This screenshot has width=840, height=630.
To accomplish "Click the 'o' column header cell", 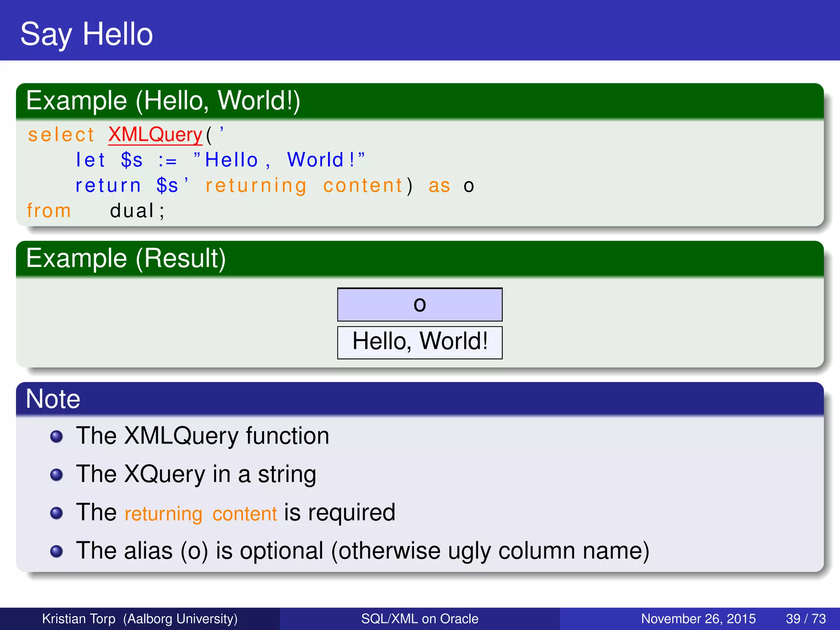I will [420, 305].
